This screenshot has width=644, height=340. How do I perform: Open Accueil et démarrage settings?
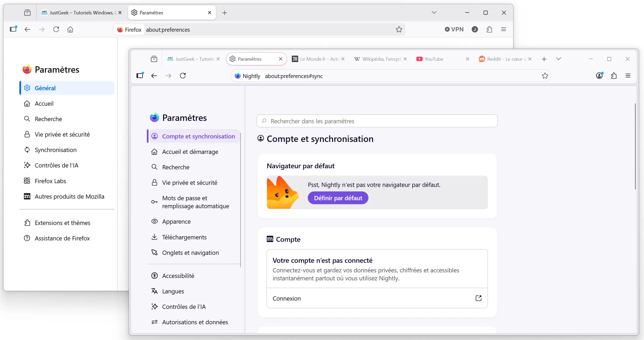(194, 152)
